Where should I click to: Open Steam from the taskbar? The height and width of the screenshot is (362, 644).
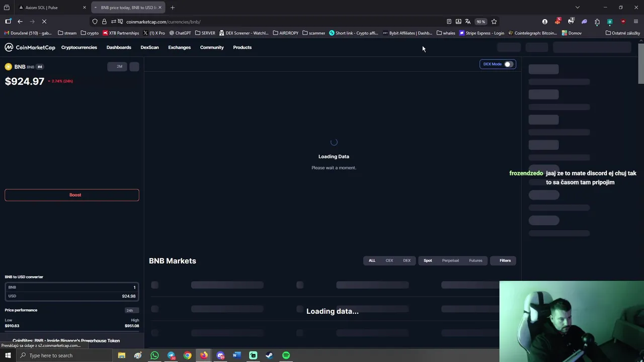pyautogui.click(x=269, y=355)
